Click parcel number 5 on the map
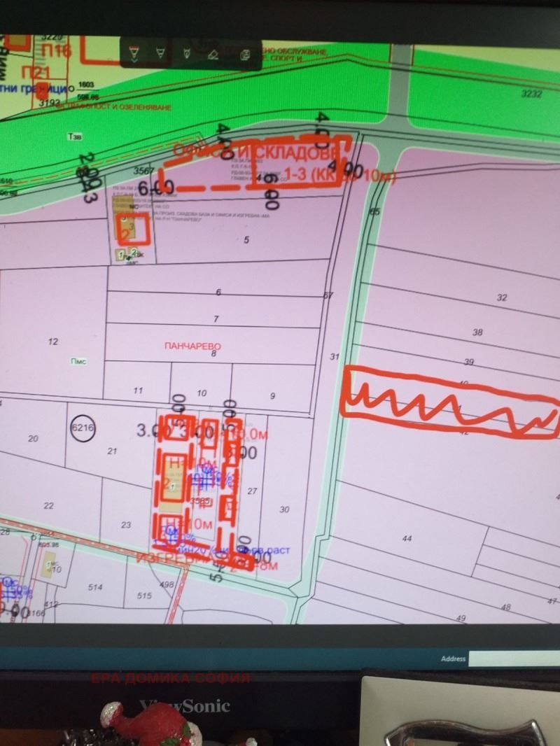The height and width of the screenshot is (746, 560). point(246,240)
